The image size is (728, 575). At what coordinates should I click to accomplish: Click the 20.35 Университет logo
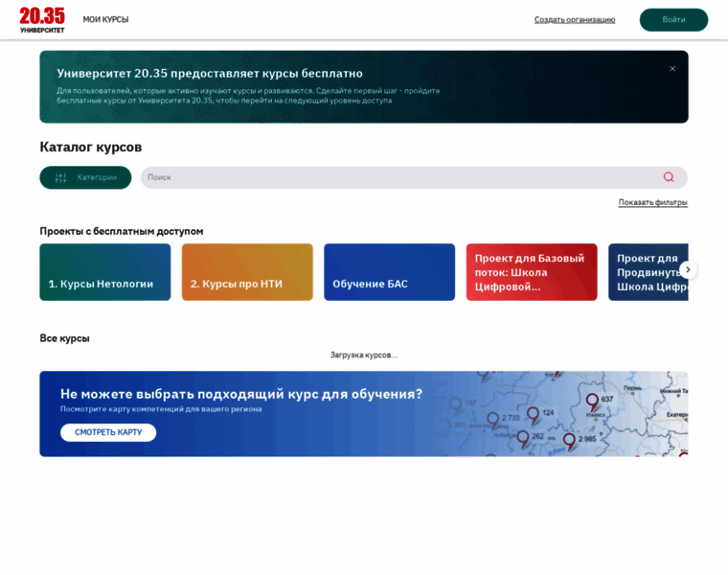(x=42, y=20)
